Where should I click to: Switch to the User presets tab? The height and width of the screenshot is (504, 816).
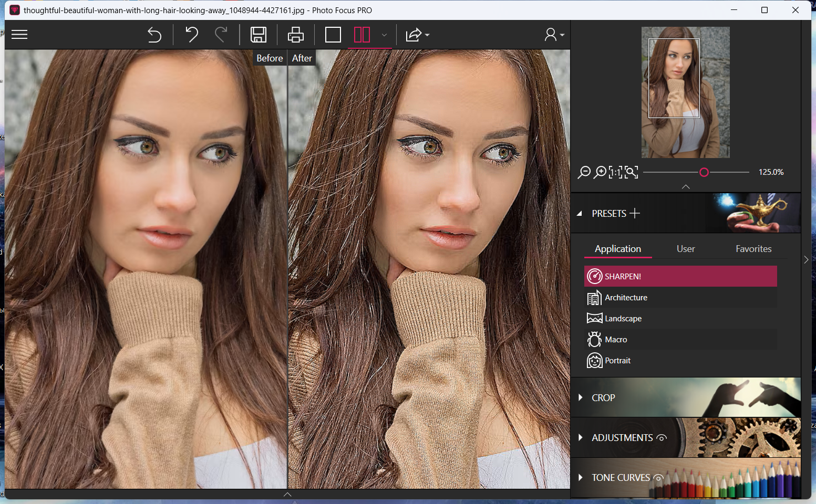pyautogui.click(x=686, y=249)
